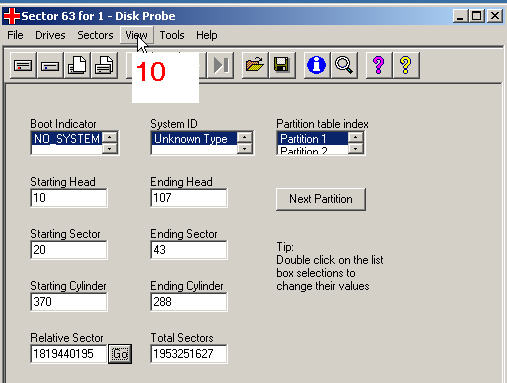Click the yellow question mark help icon
The height and width of the screenshot is (383, 507).
pyautogui.click(x=406, y=65)
